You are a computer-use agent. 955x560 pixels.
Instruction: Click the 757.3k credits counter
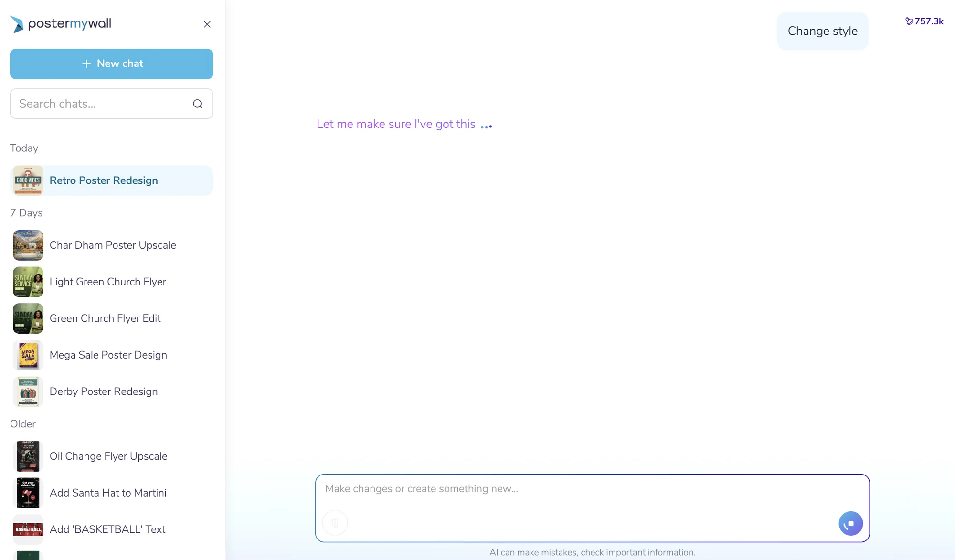coord(924,21)
